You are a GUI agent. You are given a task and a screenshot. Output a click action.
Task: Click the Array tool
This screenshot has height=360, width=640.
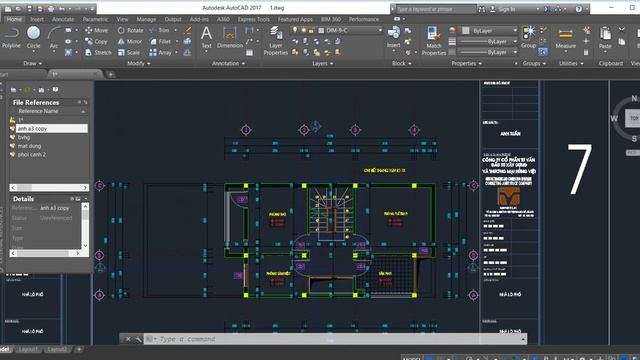click(x=160, y=52)
